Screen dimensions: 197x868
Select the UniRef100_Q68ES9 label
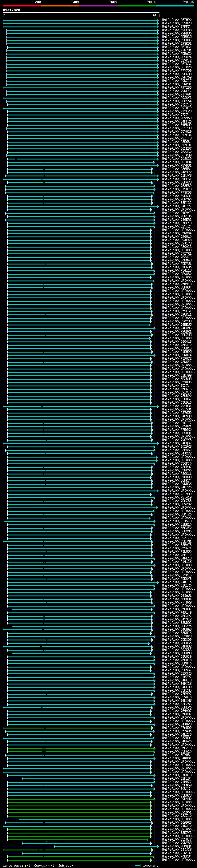[177, 186]
